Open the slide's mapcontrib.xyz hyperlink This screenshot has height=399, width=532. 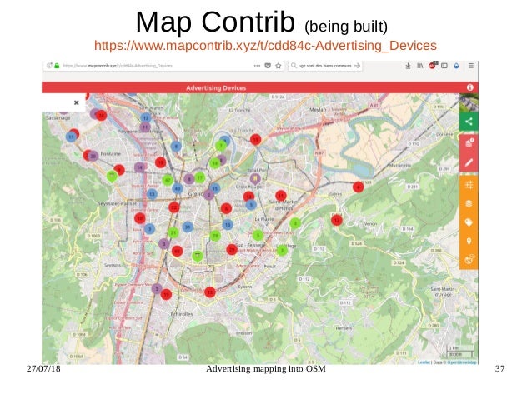coord(265,46)
